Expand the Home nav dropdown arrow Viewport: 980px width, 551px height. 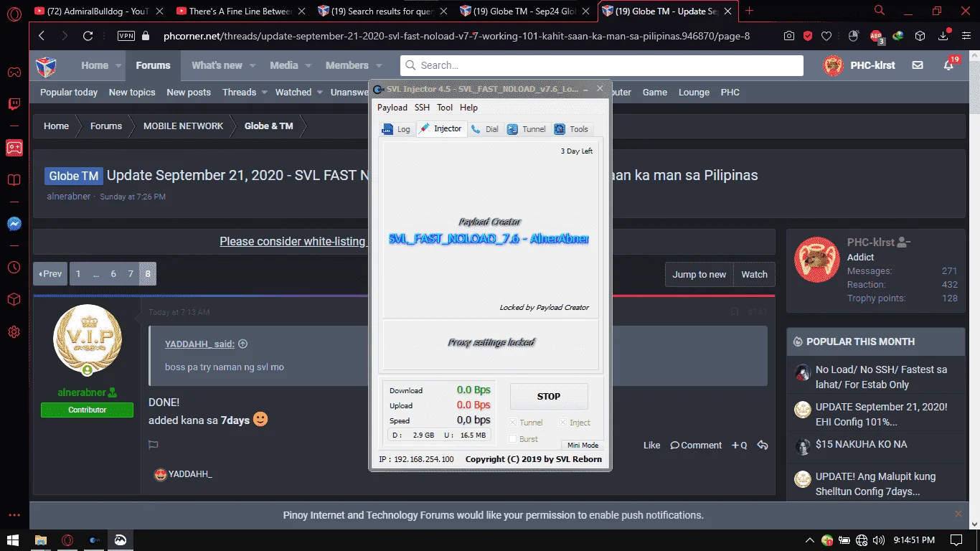[118, 66]
